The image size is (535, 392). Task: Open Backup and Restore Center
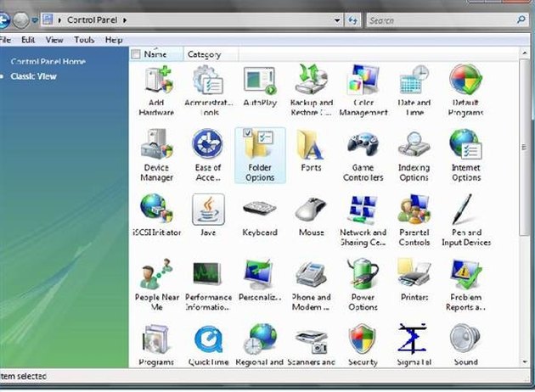pos(311,91)
